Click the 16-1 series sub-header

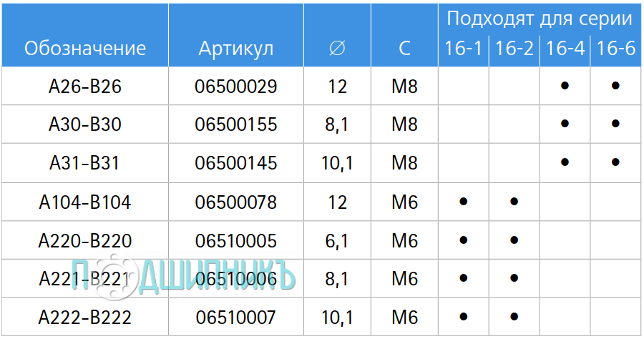coord(463,49)
